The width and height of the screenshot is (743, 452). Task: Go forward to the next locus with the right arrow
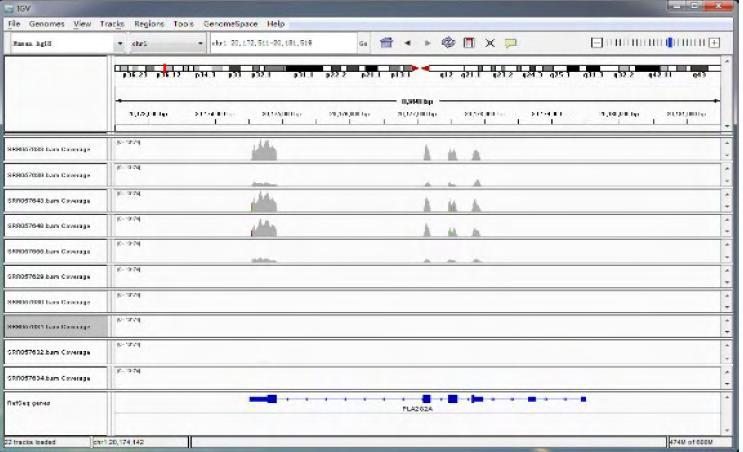coord(427,43)
